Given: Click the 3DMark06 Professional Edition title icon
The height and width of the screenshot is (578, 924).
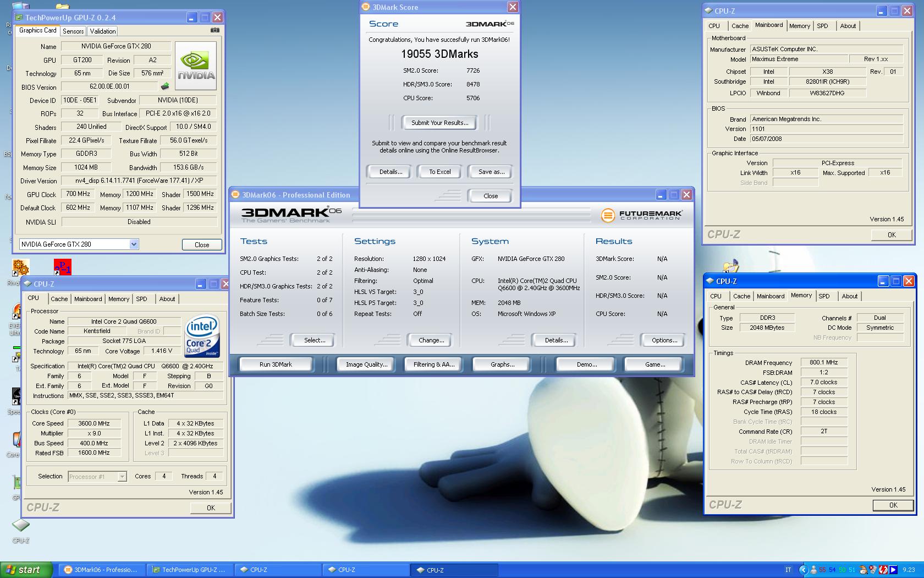Looking at the screenshot, I should 236,195.
